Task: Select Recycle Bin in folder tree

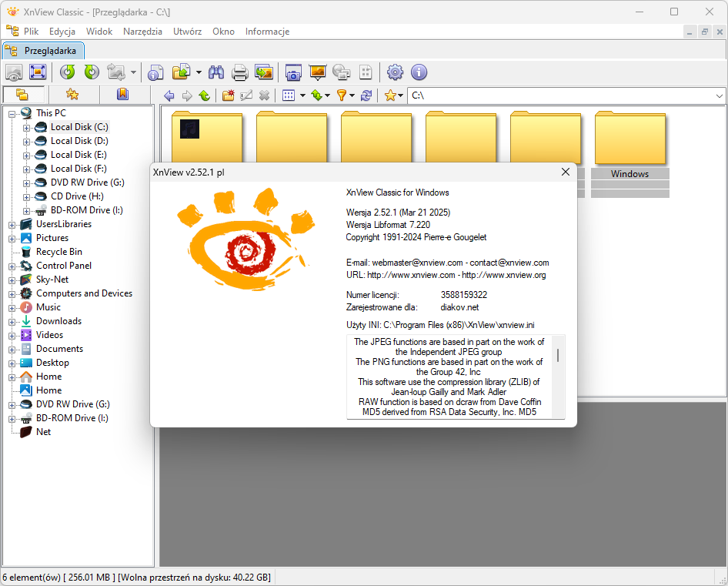Action: coord(59,252)
